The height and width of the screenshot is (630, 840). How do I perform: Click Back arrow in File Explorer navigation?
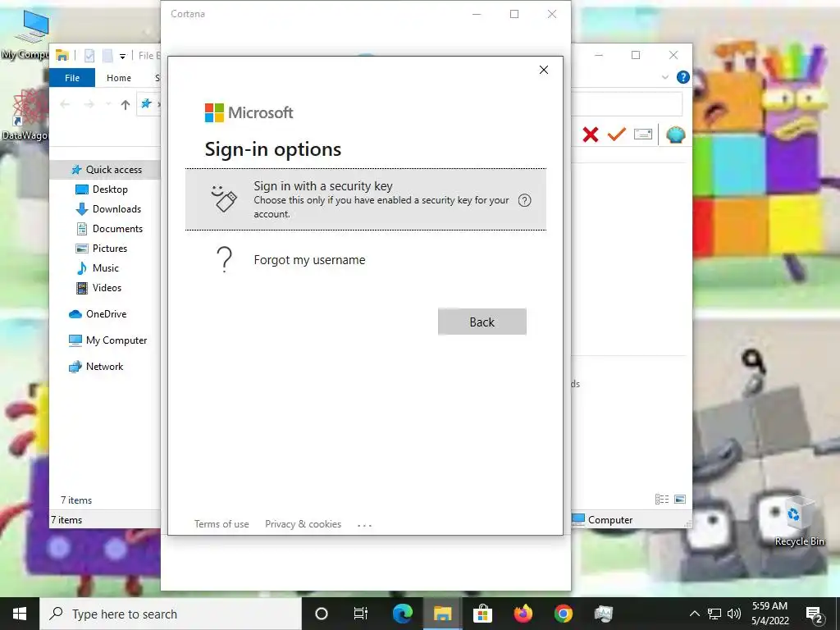click(65, 104)
